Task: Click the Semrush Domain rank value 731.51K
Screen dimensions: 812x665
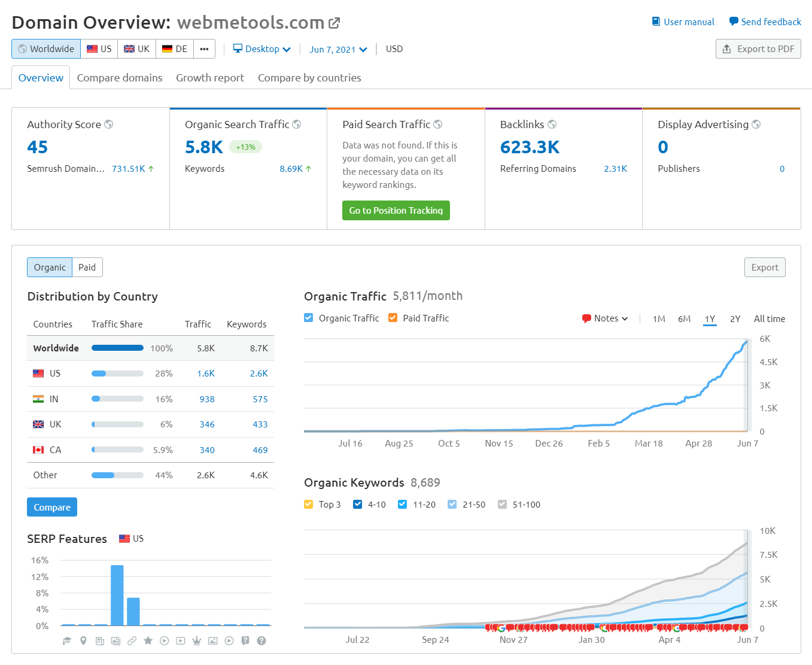Action: (129, 169)
